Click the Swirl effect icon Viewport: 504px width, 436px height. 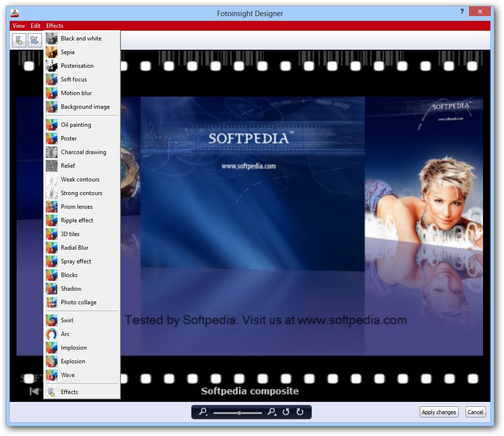[x=52, y=320]
